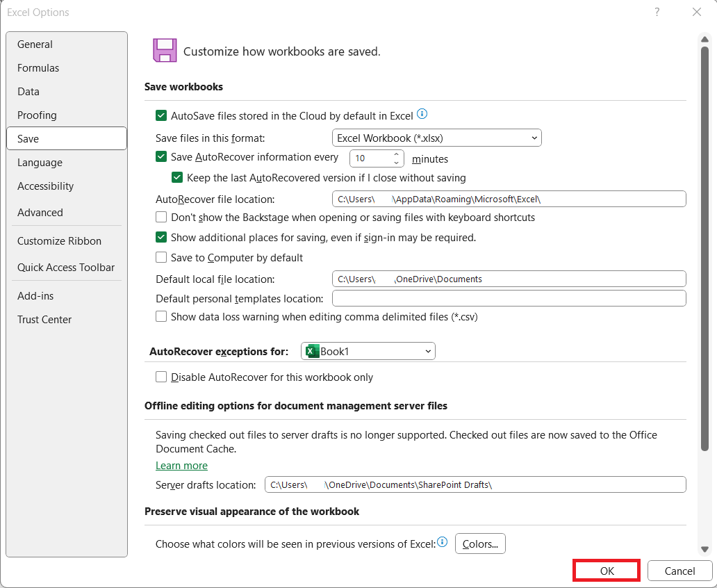The height and width of the screenshot is (588, 717).
Task: Check Disable AutoRecover for this workbook
Action: (x=161, y=377)
